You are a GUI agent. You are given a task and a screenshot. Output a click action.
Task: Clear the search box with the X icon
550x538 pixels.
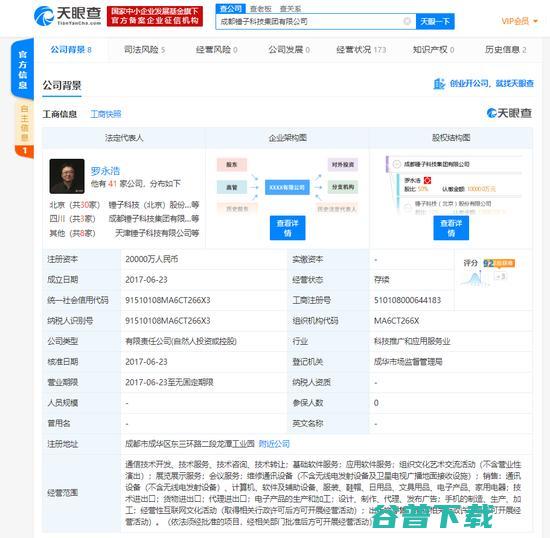(407, 21)
